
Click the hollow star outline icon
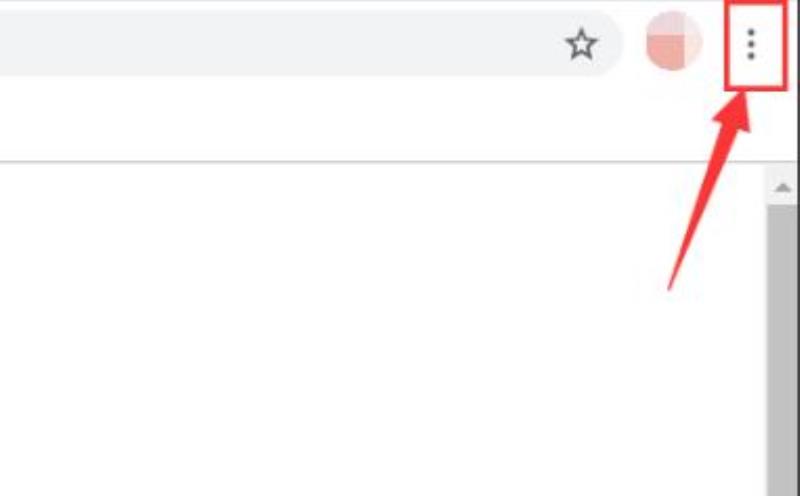click(581, 44)
